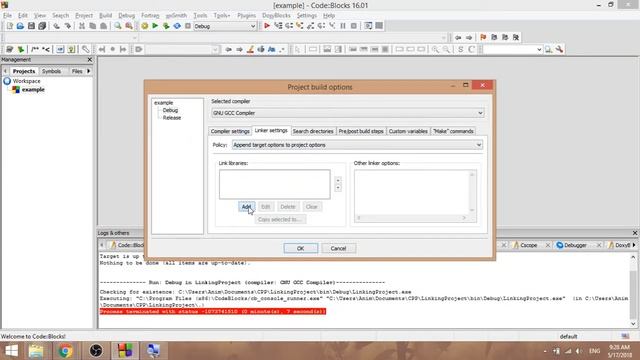
Task: Click the Break debugger pause icon
Action: pos(343,26)
